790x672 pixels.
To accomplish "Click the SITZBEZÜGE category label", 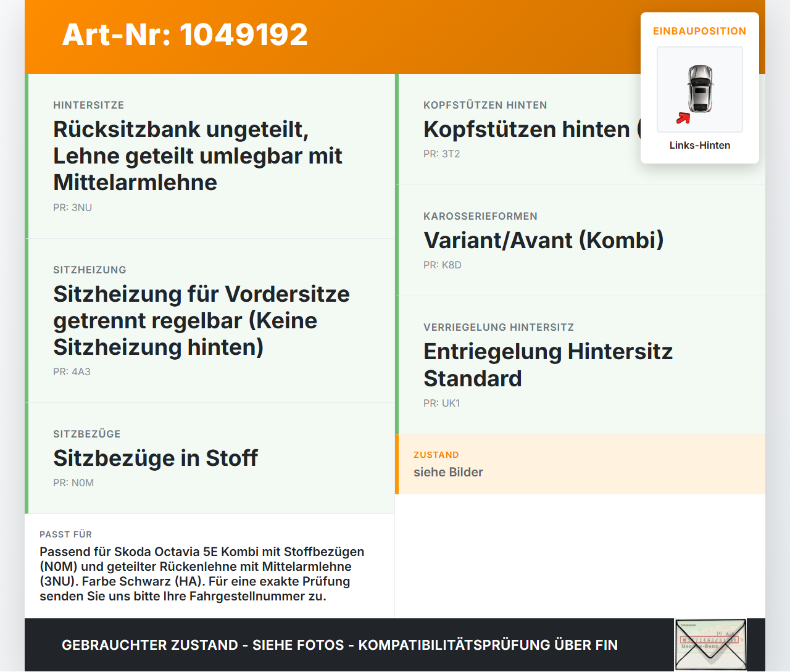I will (x=87, y=434).
